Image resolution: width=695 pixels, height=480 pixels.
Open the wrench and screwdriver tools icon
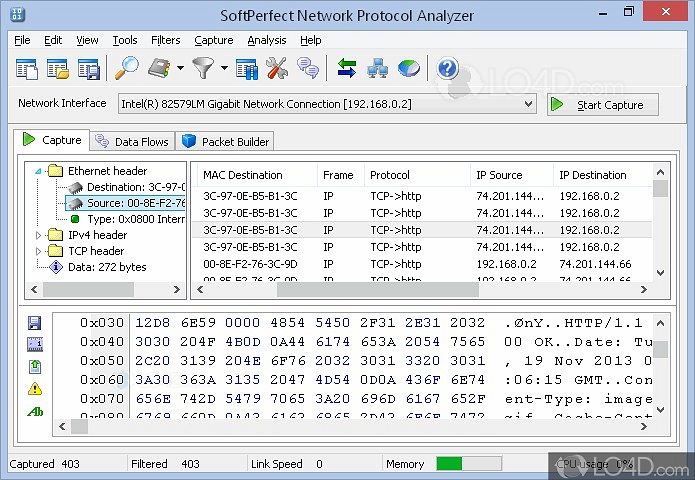(x=277, y=69)
